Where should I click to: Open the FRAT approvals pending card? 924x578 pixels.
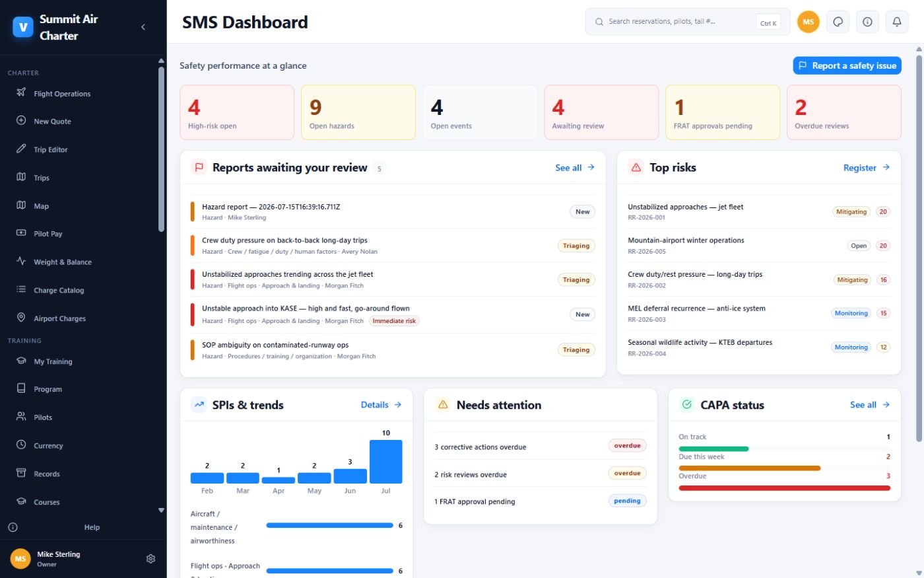pos(723,112)
